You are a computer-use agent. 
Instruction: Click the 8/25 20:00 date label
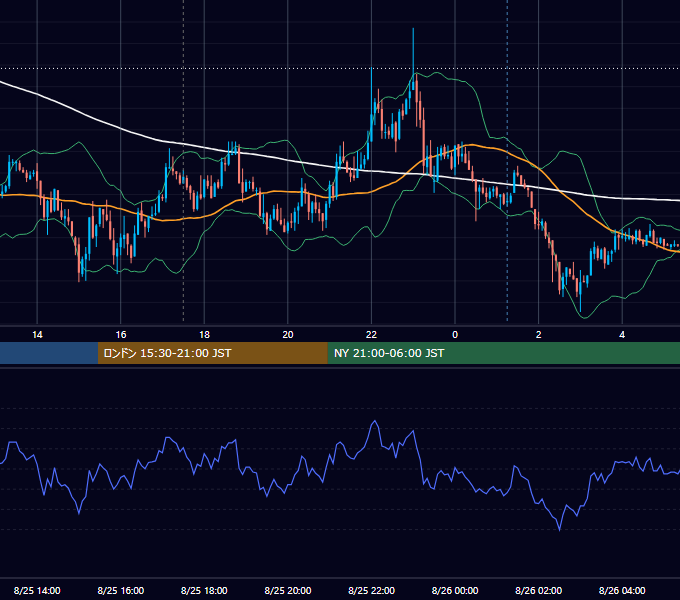[x=288, y=590]
